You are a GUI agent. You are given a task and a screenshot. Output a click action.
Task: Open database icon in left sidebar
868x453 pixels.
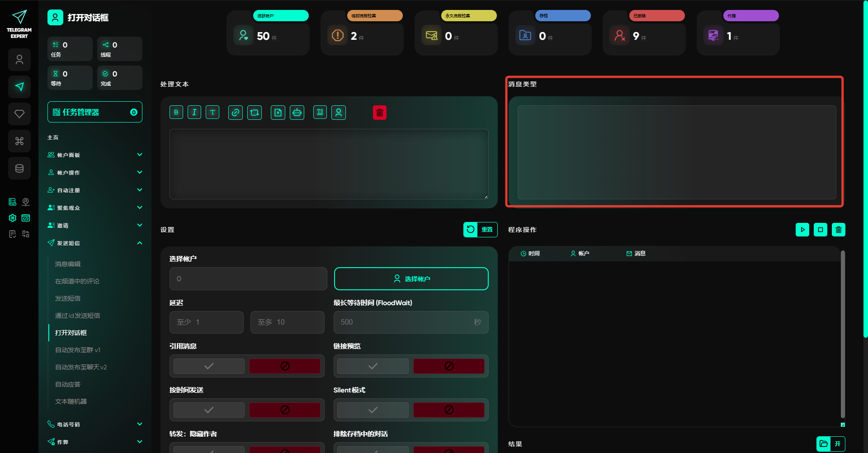point(19,168)
